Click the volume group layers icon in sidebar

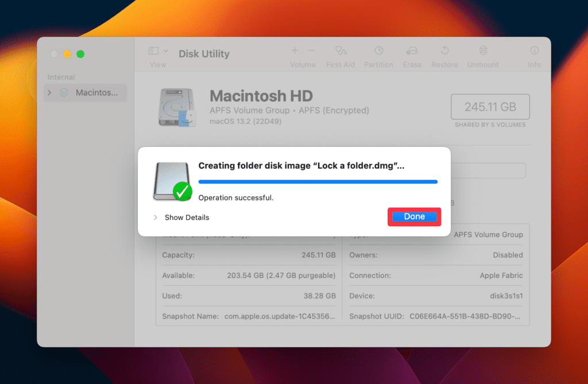tap(64, 92)
